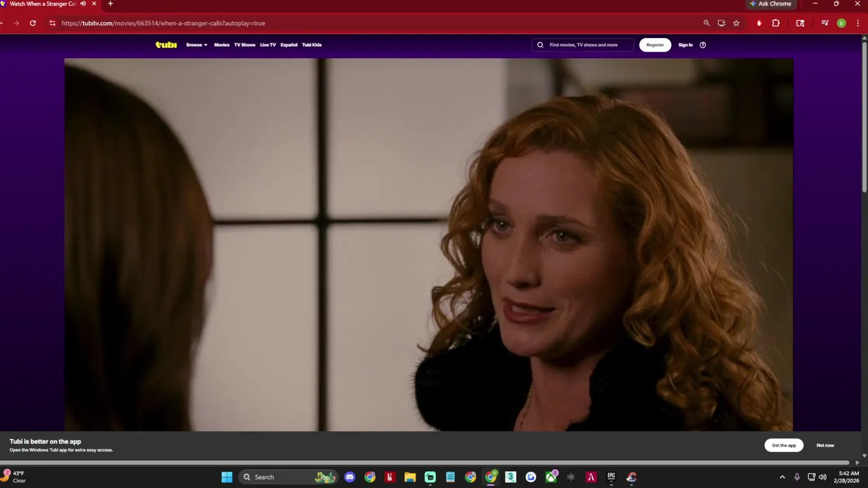Click the Register button

click(x=655, y=45)
